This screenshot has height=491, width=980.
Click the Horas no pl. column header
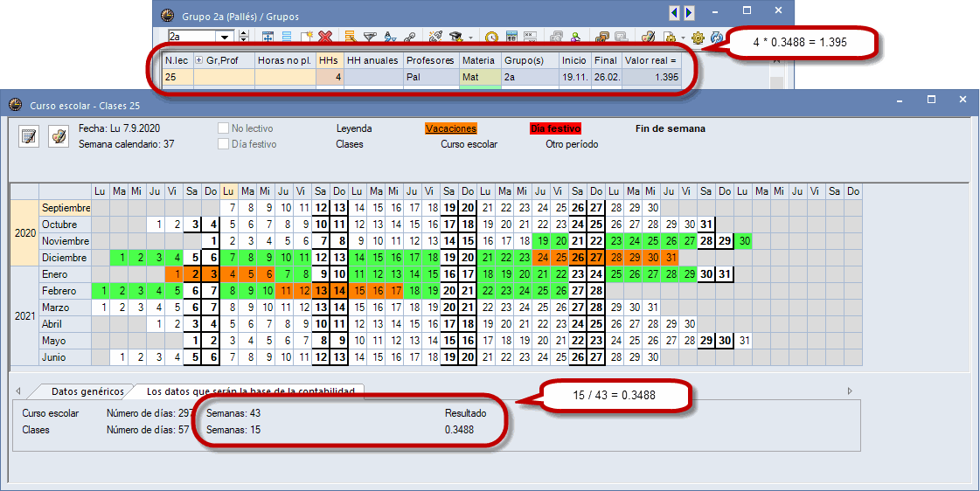click(286, 60)
